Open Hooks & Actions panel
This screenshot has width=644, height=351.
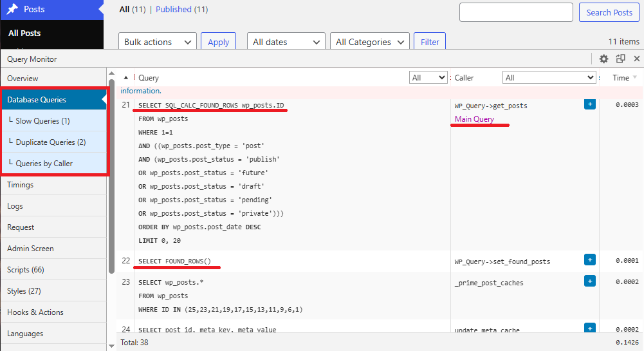tap(53, 312)
